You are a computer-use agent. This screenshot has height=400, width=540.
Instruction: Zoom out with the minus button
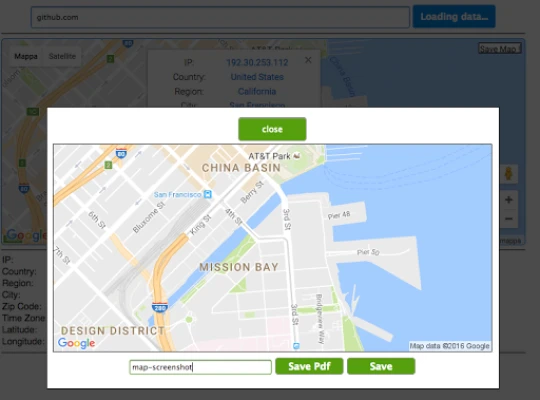509,219
